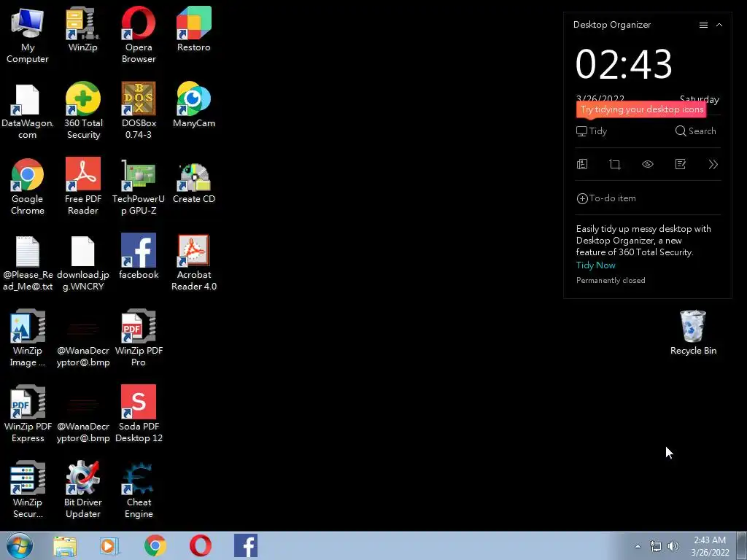Image resolution: width=747 pixels, height=560 pixels.
Task: Toggle the eye visibility icon
Action: tap(648, 164)
